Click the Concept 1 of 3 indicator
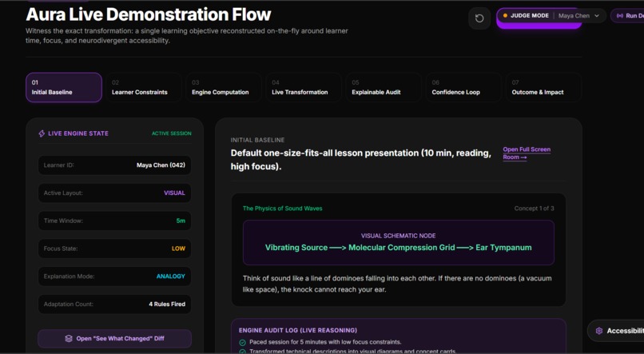 pyautogui.click(x=534, y=209)
